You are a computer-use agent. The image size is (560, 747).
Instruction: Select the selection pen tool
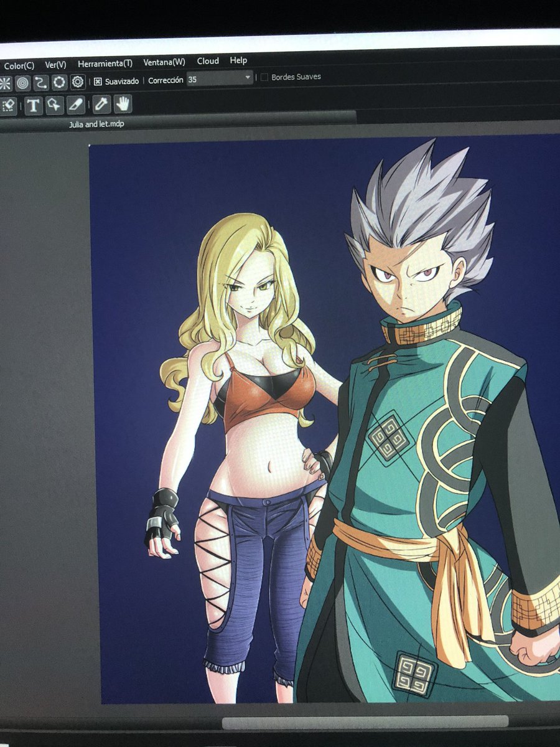[54, 105]
